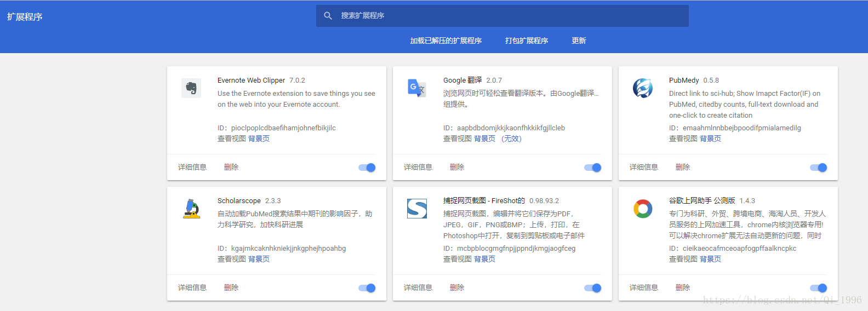Click the Google 翻译 ID aapbdbdomjkkjkaonfhkkikfgjllcleb
The height and width of the screenshot is (311, 868).
pos(511,128)
